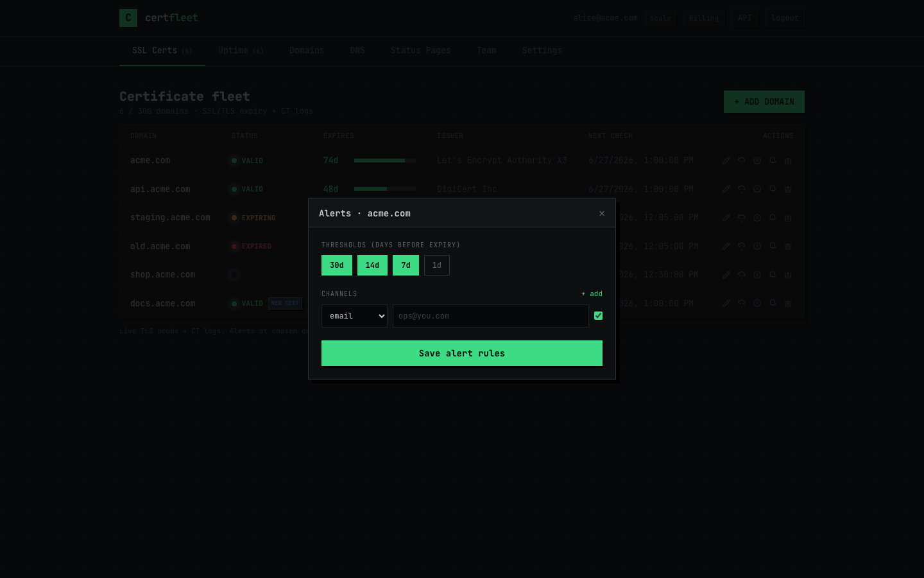Uncheck the email channel enabled checkbox
Viewport: 924px width, 578px height.
pos(599,316)
